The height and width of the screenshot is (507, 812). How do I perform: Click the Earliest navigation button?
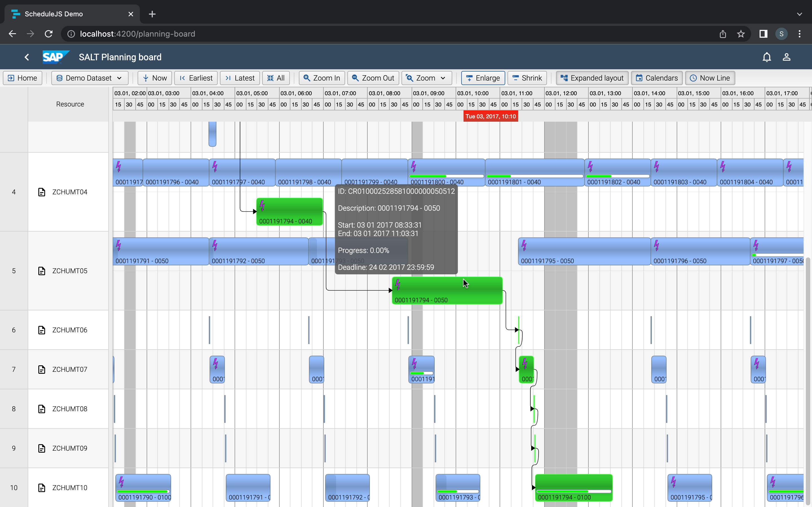196,78
